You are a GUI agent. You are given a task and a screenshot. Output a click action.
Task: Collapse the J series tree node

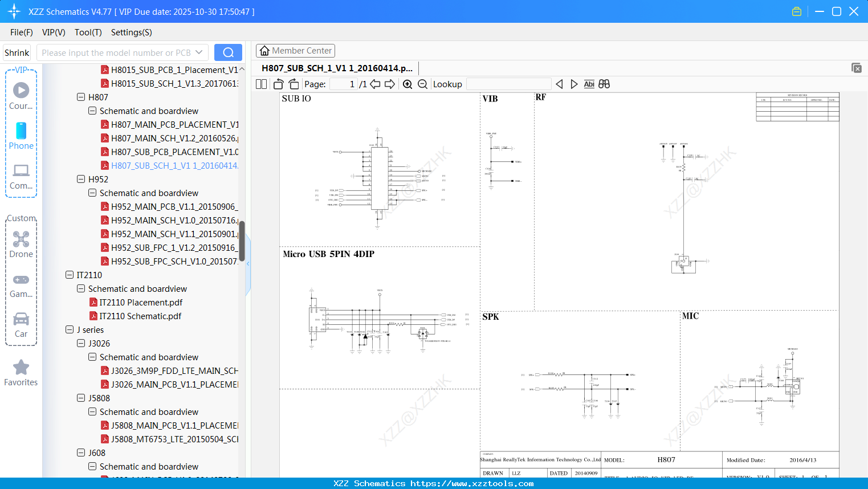click(x=70, y=329)
